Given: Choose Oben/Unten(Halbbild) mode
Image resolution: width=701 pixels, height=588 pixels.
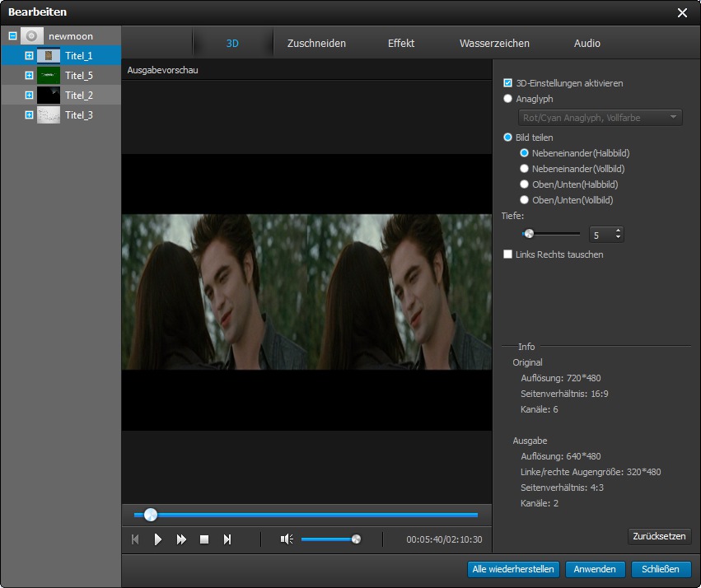Looking at the screenshot, I should (524, 184).
